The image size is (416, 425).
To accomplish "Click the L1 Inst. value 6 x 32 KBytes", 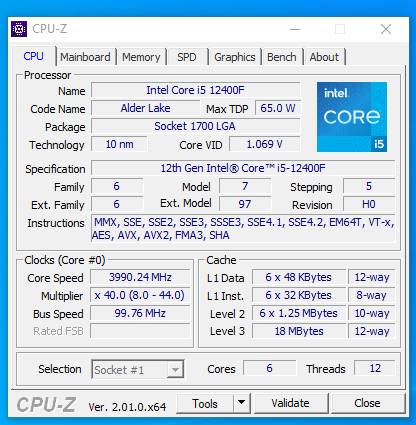I will pyautogui.click(x=299, y=295).
